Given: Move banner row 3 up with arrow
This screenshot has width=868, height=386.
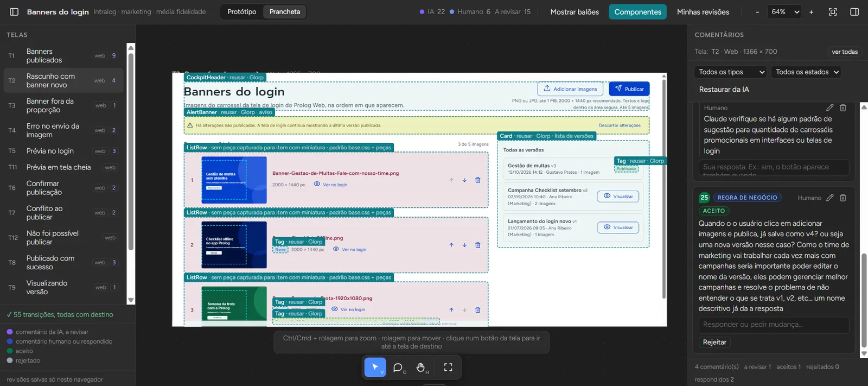Looking at the screenshot, I should tap(451, 309).
